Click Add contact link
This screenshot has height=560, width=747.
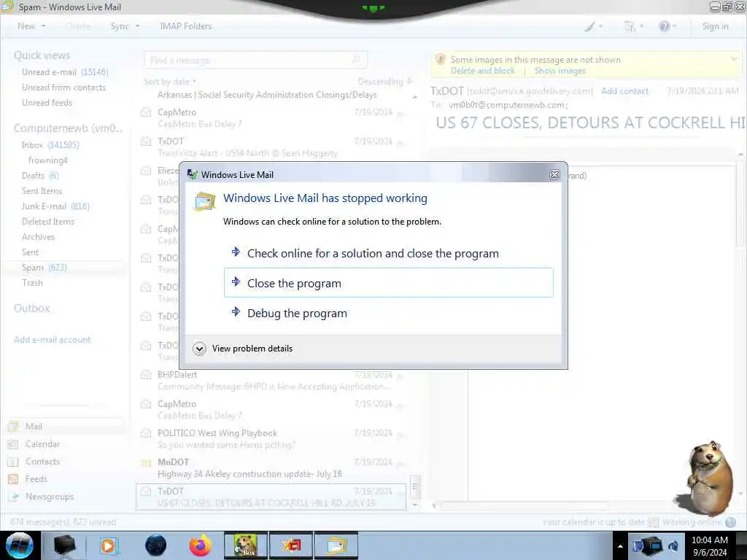click(x=624, y=91)
